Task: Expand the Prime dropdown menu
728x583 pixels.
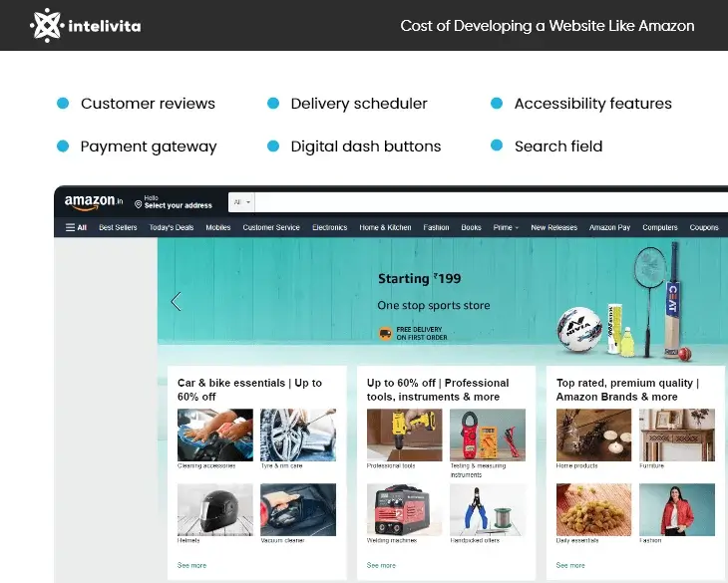Action: point(506,227)
